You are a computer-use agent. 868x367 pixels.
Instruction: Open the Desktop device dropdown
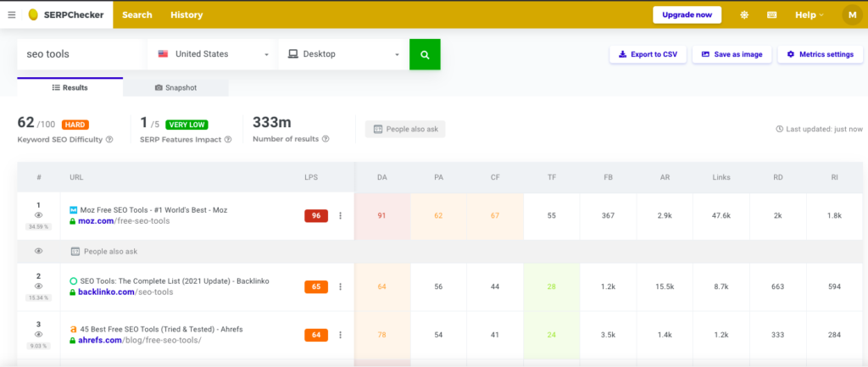click(342, 54)
